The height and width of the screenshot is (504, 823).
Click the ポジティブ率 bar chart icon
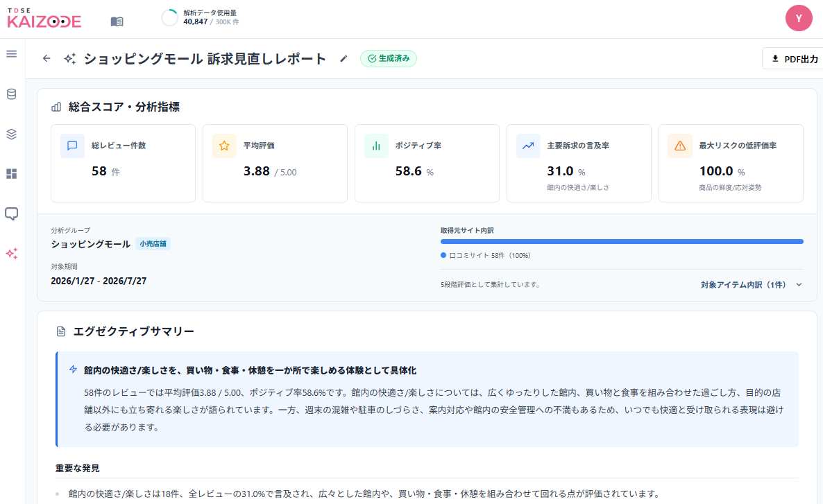376,146
